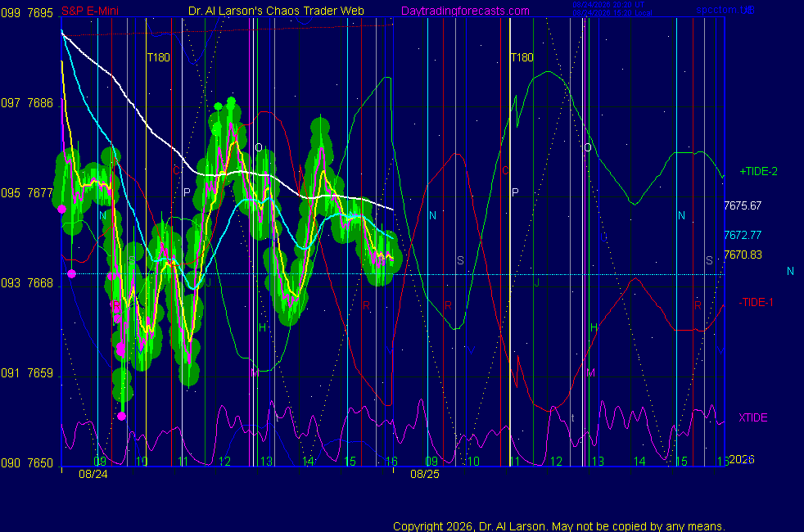804x532 pixels.
Task: Click the 7650 bottom axis price label
Action: [40, 463]
